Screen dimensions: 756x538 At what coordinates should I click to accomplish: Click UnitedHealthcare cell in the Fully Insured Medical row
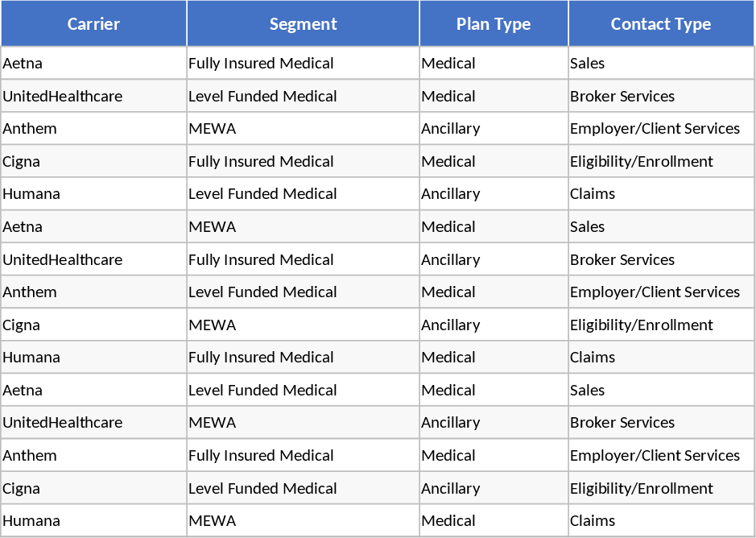63,260
